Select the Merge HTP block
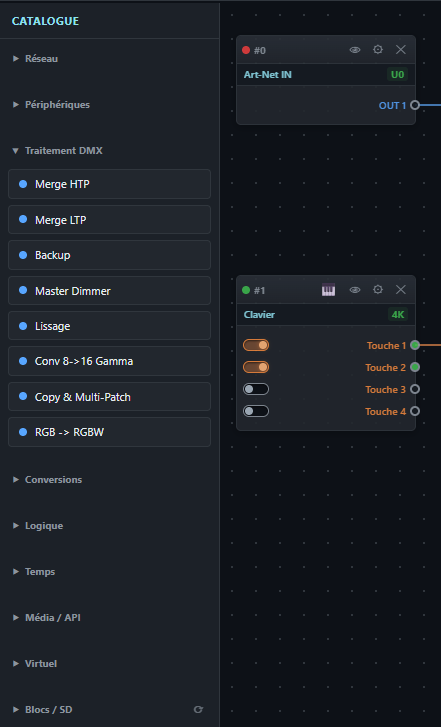Viewport: 441px width, 727px height. [x=109, y=184]
